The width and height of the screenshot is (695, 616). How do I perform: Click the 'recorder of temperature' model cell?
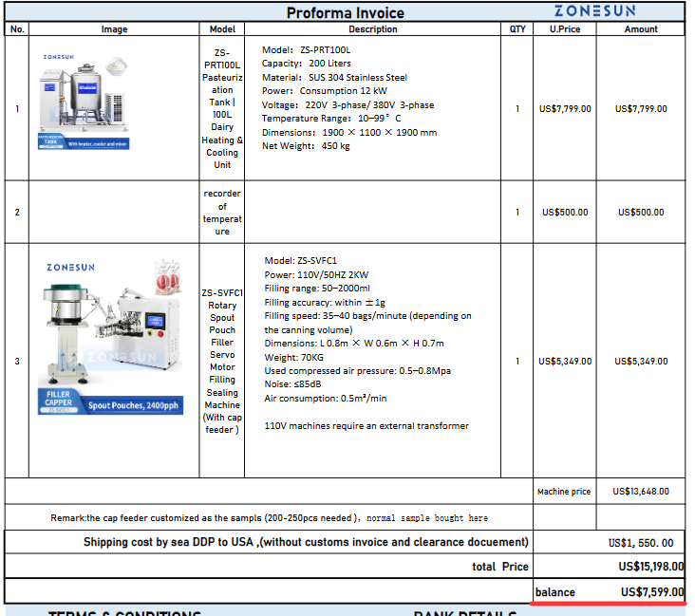click(x=222, y=213)
